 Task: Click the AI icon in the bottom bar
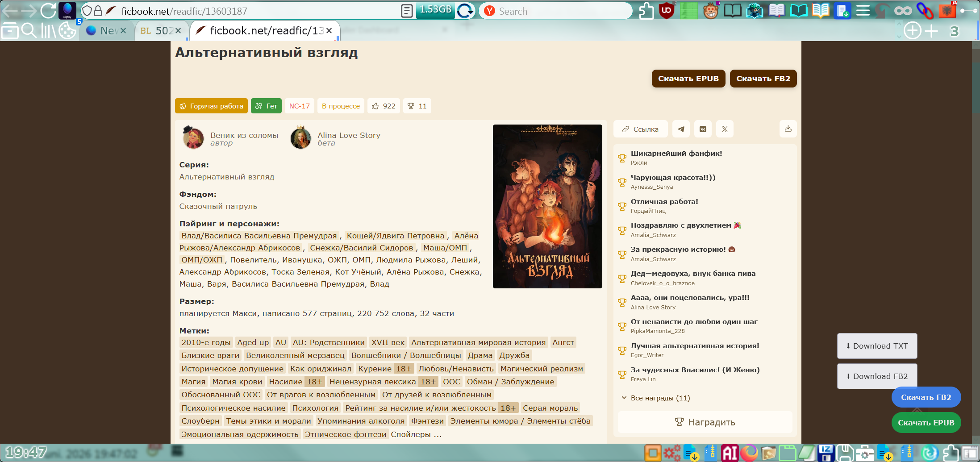coord(730,453)
